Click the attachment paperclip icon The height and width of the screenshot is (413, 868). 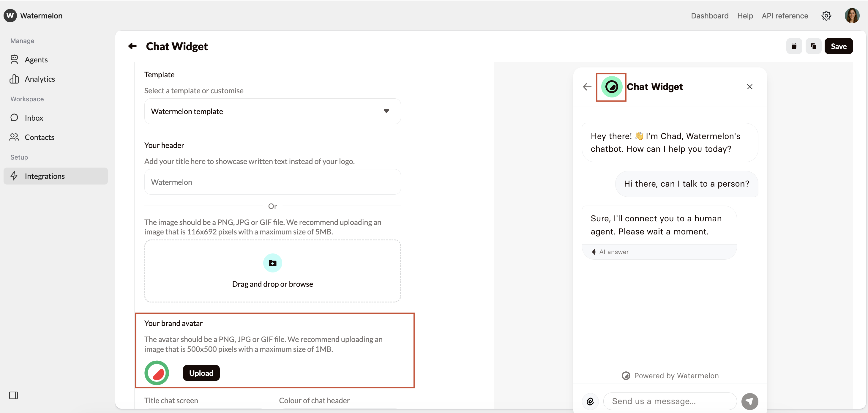point(590,401)
